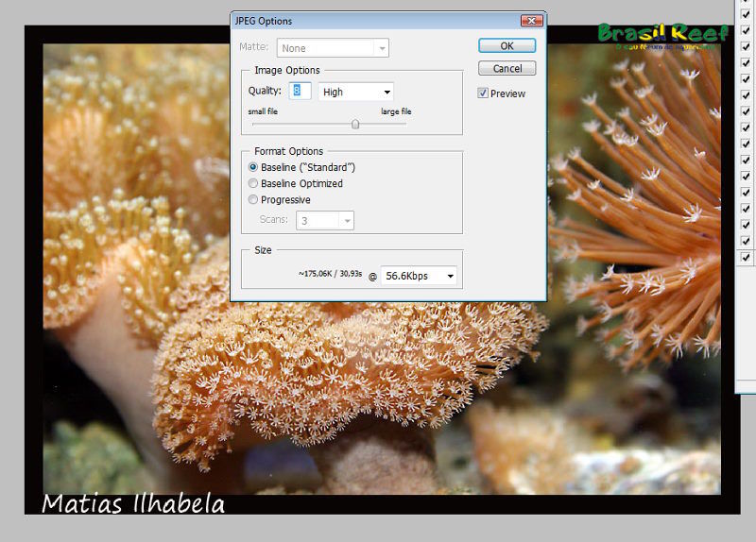Viewport: 756px width, 542px height.
Task: Click the Matias Ilhabela watermark text
Action: 133,503
